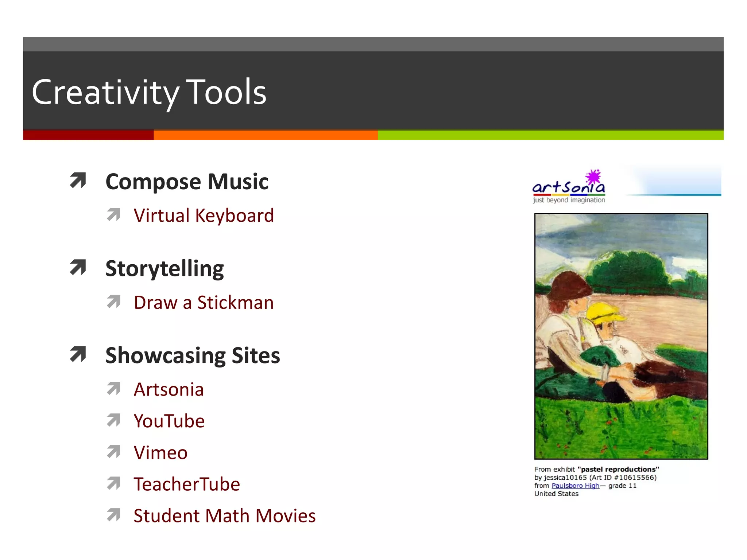Open the Virtual Keyboard link
The width and height of the screenshot is (747, 560).
[204, 215]
